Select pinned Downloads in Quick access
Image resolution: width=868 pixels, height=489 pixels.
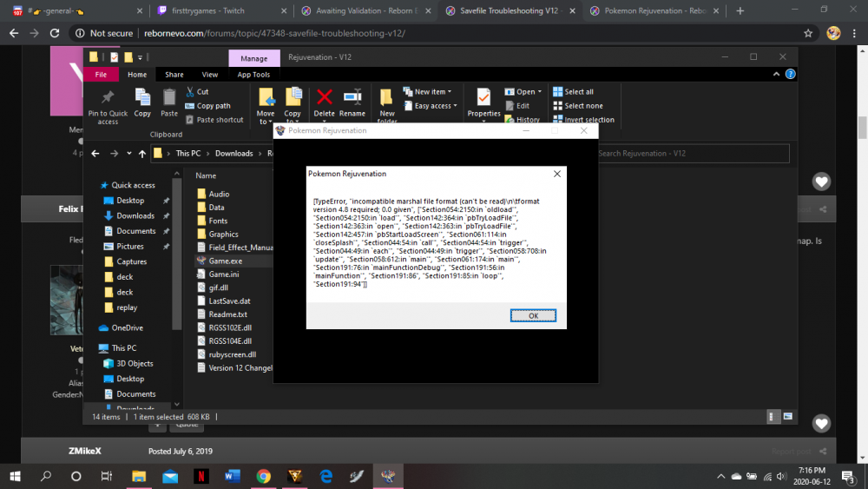(x=135, y=216)
